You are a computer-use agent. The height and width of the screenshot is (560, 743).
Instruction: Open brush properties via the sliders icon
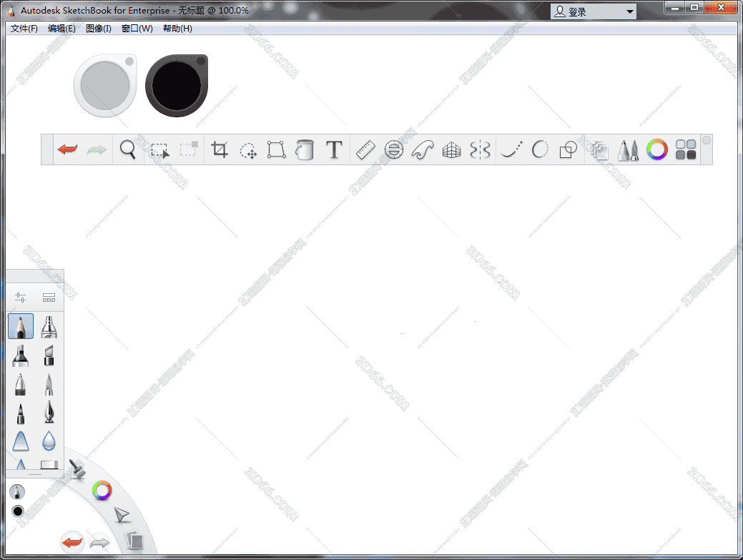pyautogui.click(x=19, y=297)
